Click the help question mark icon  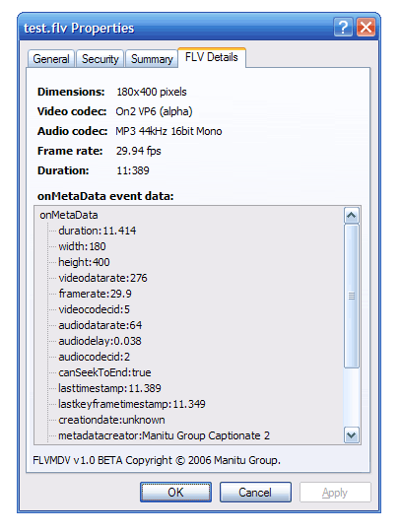(x=343, y=28)
